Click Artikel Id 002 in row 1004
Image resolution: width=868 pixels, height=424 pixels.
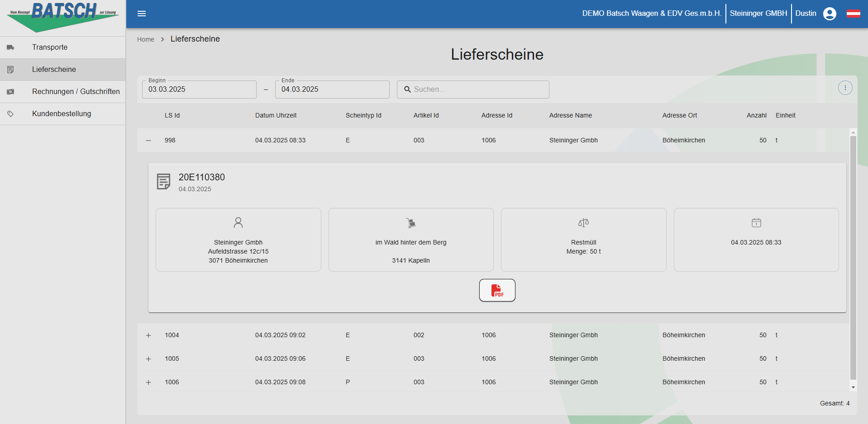[419, 335]
